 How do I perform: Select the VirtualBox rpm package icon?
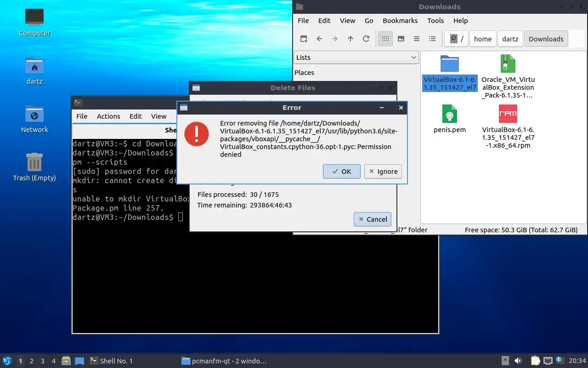508,114
